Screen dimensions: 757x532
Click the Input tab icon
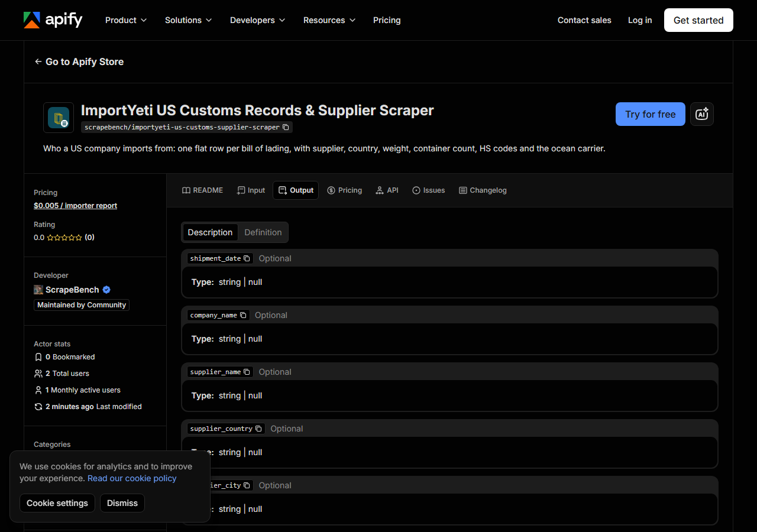[x=241, y=190]
